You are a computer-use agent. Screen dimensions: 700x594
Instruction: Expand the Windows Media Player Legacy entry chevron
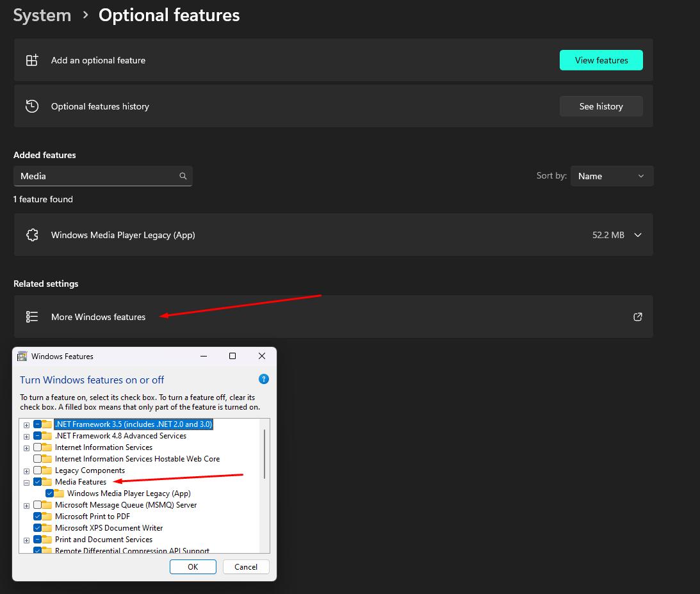637,235
